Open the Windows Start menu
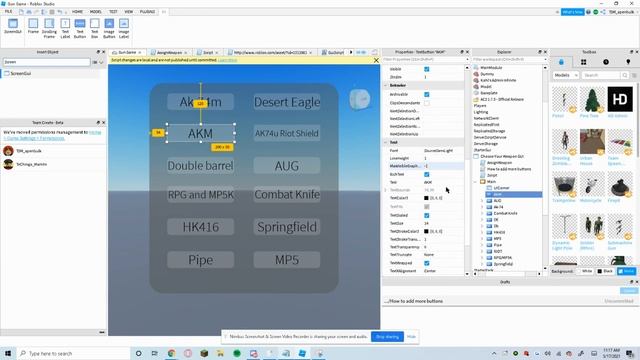Screen dimensions: 640x360 coord(8,353)
